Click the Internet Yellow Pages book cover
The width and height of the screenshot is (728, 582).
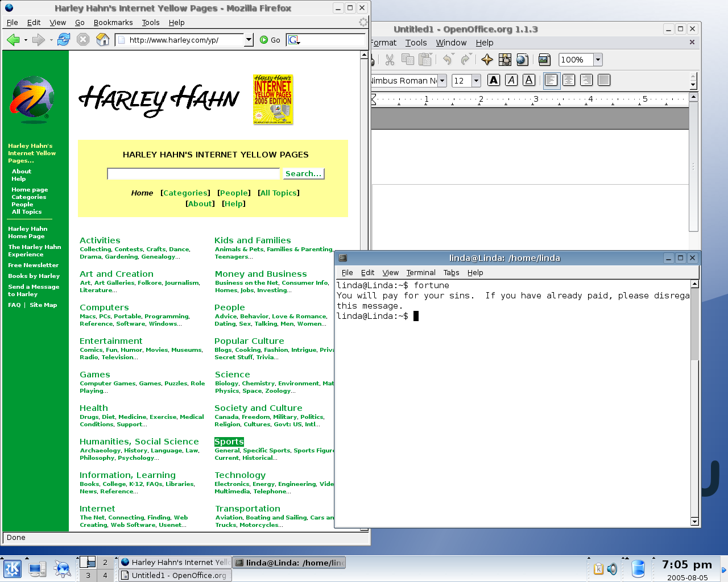[x=273, y=99]
